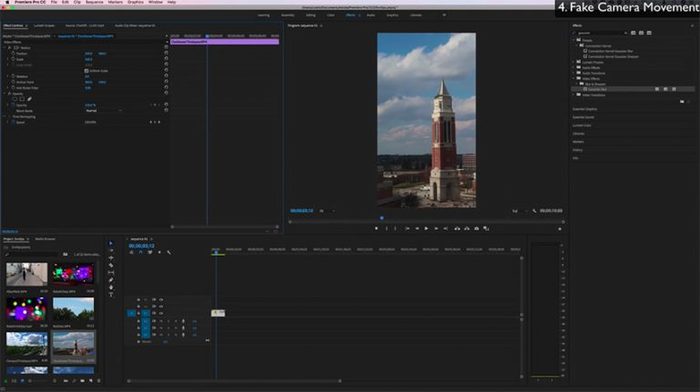Step forward one frame in Program monitor
This screenshot has width=700, height=392.
[436, 229]
